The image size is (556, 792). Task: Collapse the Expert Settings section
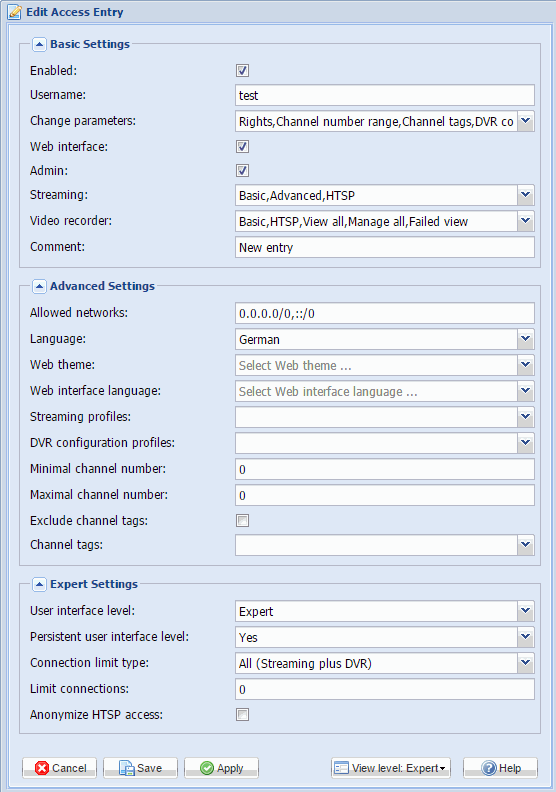(x=39, y=584)
